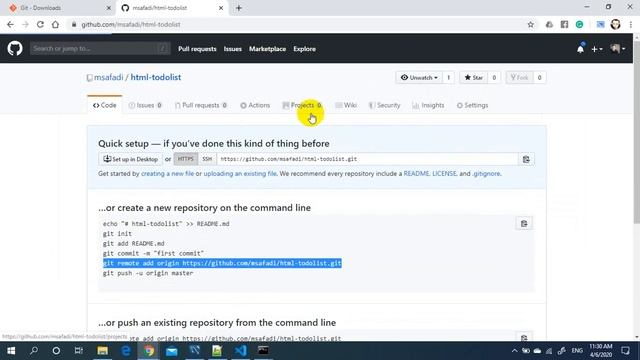
Task: Open the html-todolist repository link
Action: pos(156,77)
